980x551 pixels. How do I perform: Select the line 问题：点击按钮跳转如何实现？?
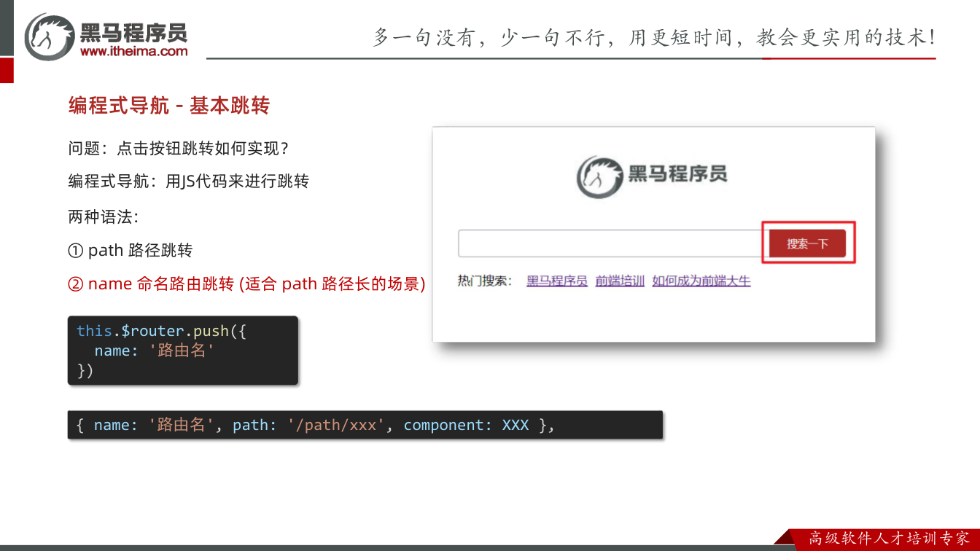point(179,148)
